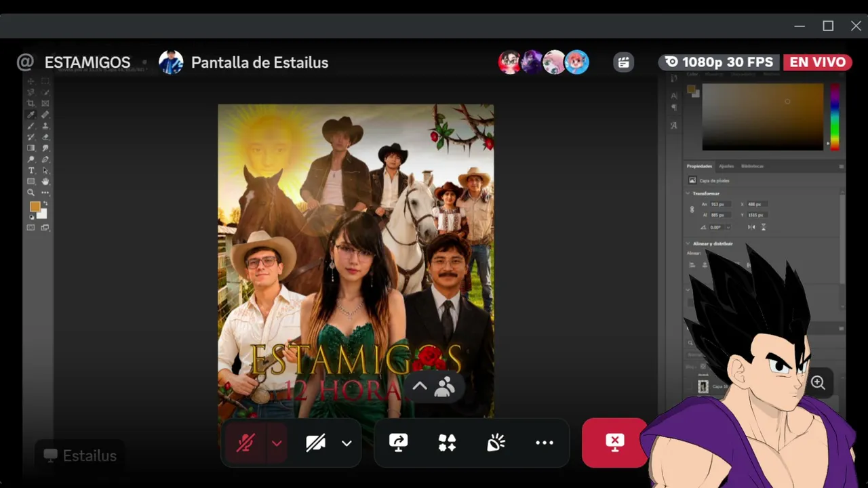Select the Move tool in Photoshop
This screenshot has height=488, width=868.
31,81
